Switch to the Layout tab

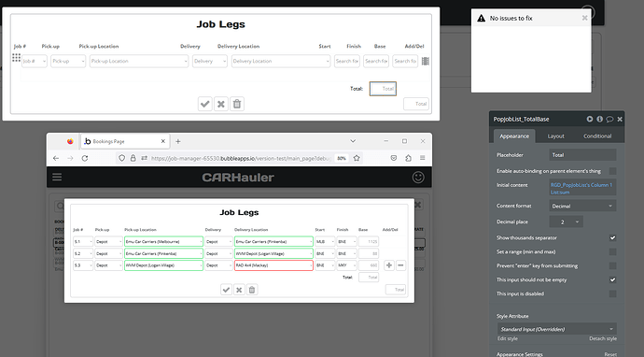(555, 136)
